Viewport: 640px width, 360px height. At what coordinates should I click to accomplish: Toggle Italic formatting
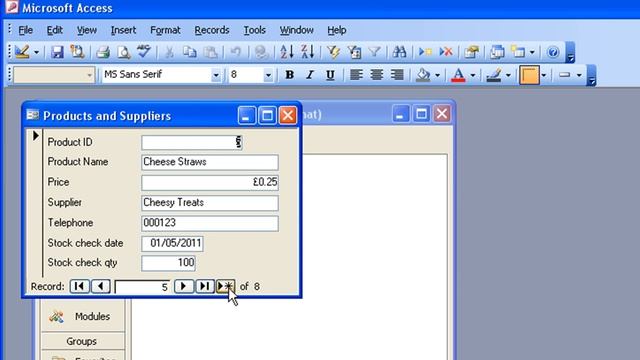pyautogui.click(x=310, y=75)
